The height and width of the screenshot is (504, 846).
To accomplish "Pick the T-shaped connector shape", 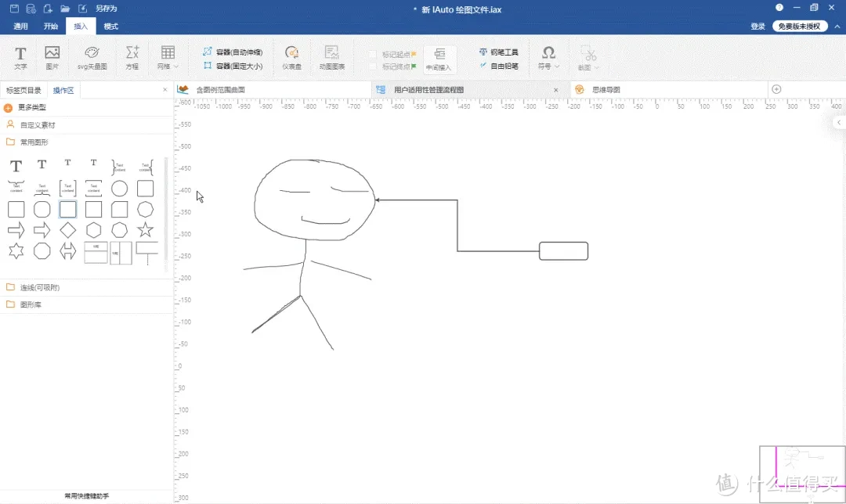I will click(146, 253).
